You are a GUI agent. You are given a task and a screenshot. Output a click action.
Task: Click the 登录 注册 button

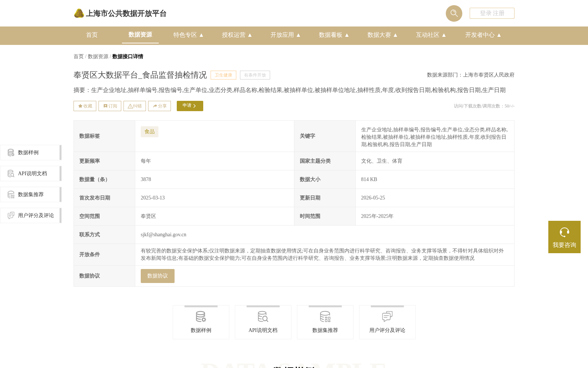[492, 13]
